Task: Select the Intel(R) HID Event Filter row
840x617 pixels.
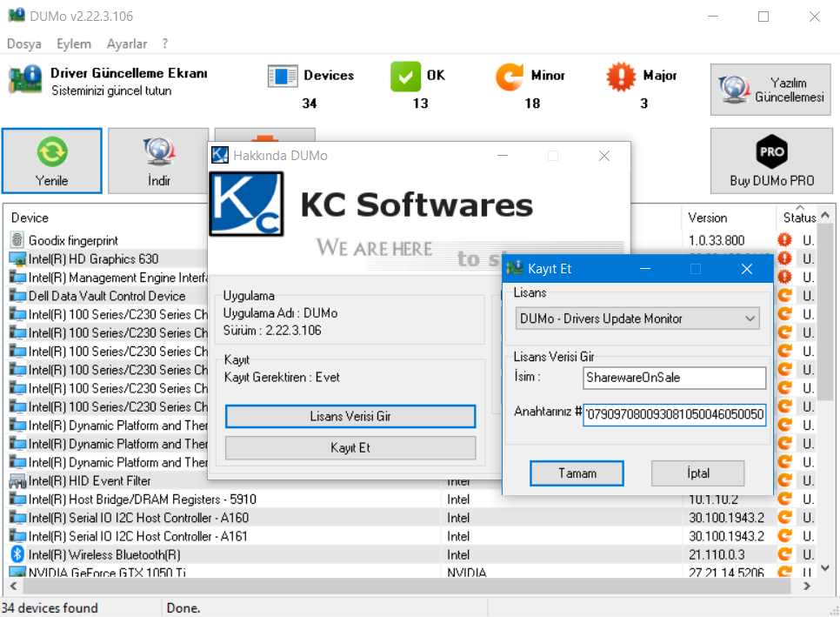Action: [x=90, y=481]
